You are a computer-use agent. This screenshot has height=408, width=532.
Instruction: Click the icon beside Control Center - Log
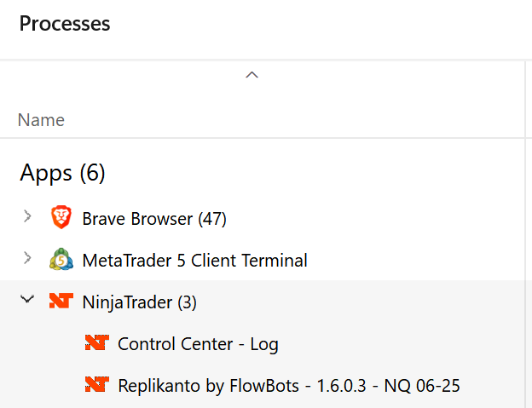pyautogui.click(x=96, y=343)
